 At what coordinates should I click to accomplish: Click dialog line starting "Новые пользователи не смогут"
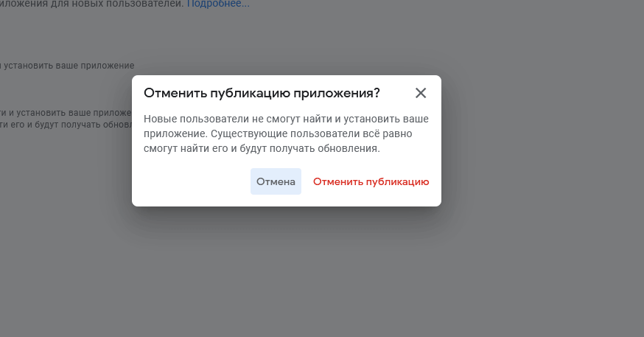[287, 119]
